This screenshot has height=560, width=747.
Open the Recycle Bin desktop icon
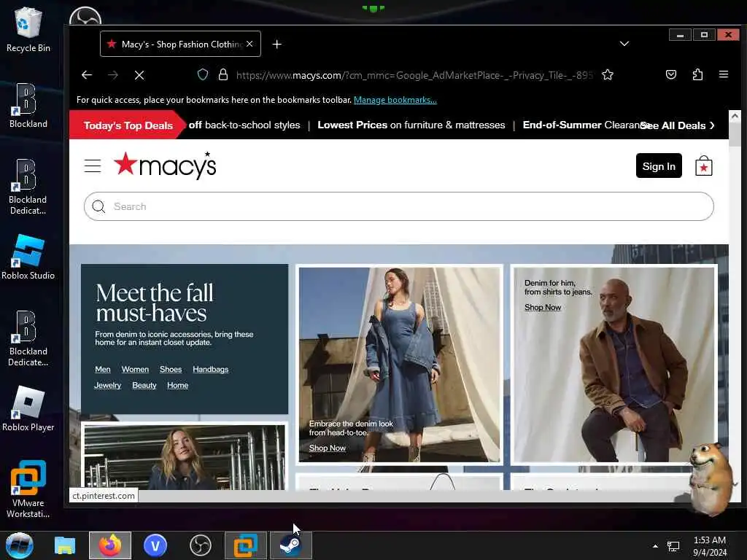click(28, 29)
